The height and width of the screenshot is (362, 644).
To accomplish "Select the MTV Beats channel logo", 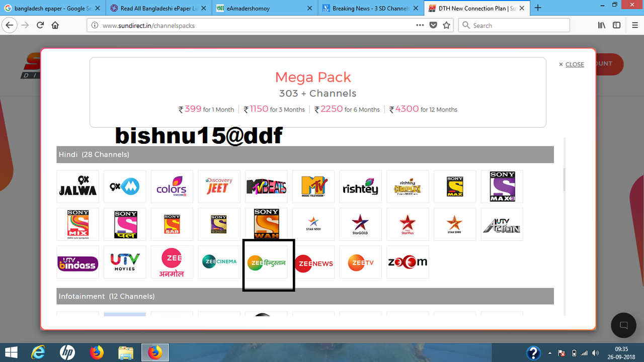I will click(x=266, y=187).
